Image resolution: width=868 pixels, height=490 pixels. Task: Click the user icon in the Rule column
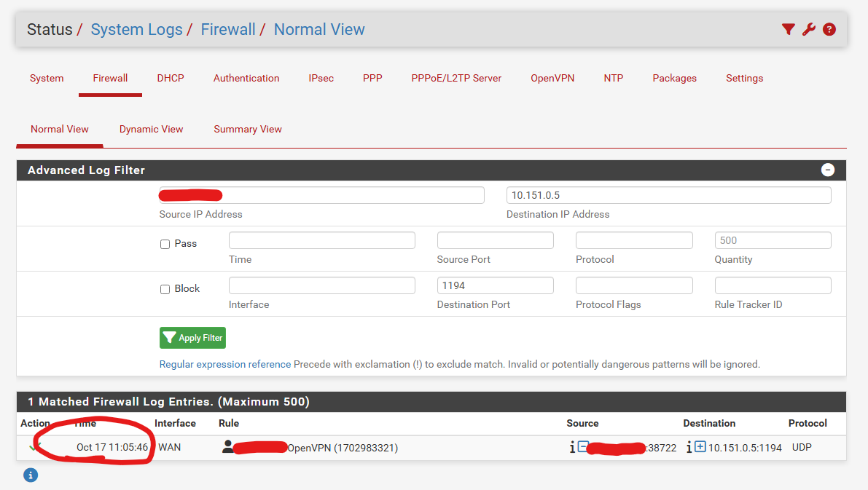[228, 447]
